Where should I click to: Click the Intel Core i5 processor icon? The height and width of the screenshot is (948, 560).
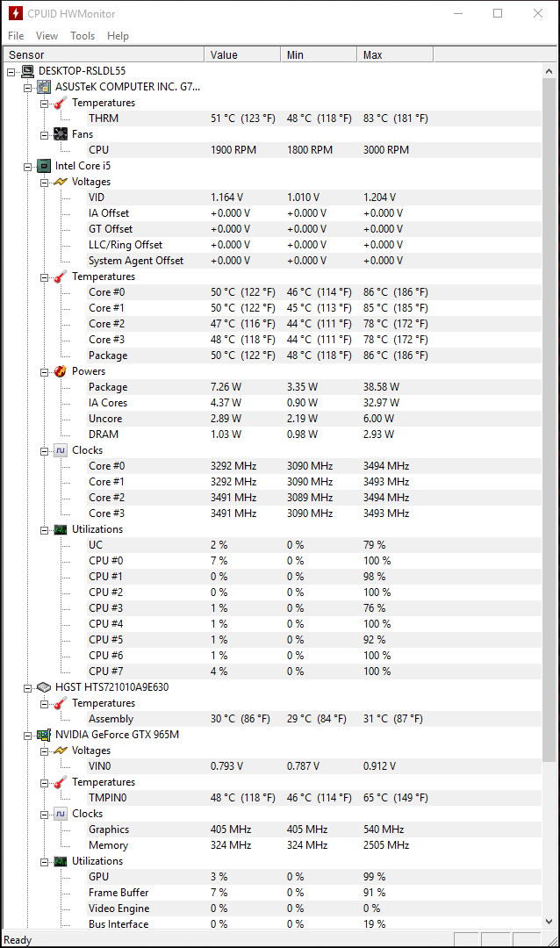point(43,166)
